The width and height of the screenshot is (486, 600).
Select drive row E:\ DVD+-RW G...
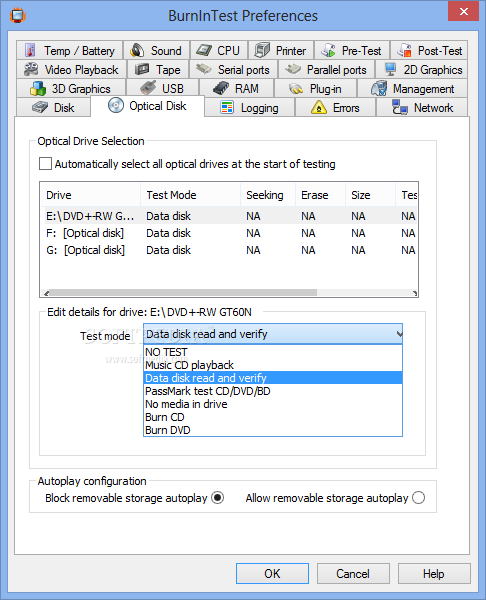(228, 216)
